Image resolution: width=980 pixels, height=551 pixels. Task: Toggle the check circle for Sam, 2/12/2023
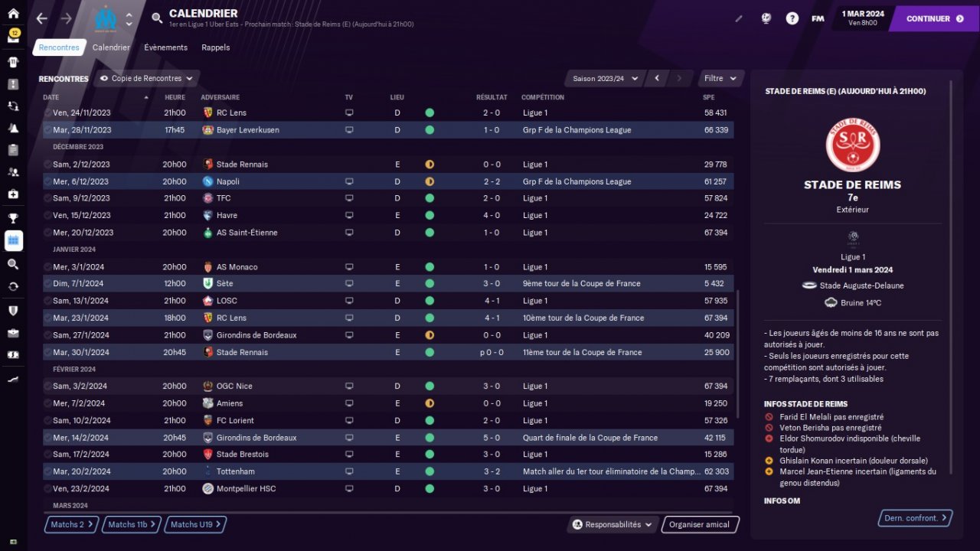(47, 165)
